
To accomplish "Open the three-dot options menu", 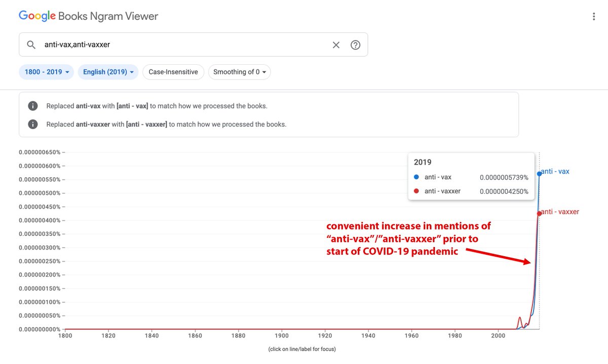I will click(594, 17).
